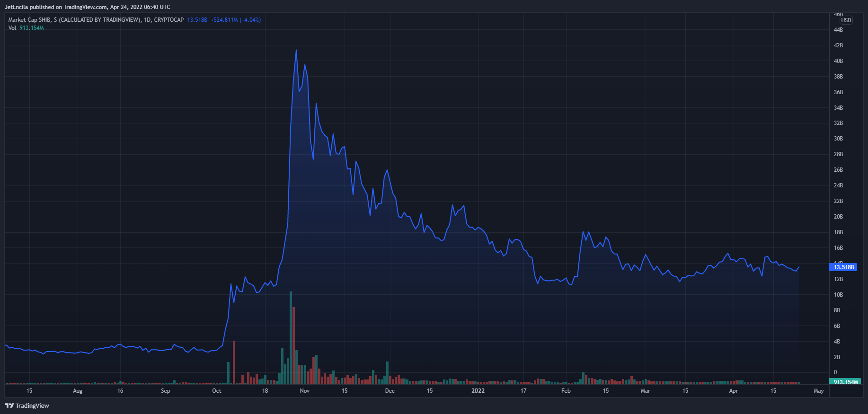The image size is (868, 414).
Task: Select the Market Cap SHIB legend title
Action: pos(96,20)
